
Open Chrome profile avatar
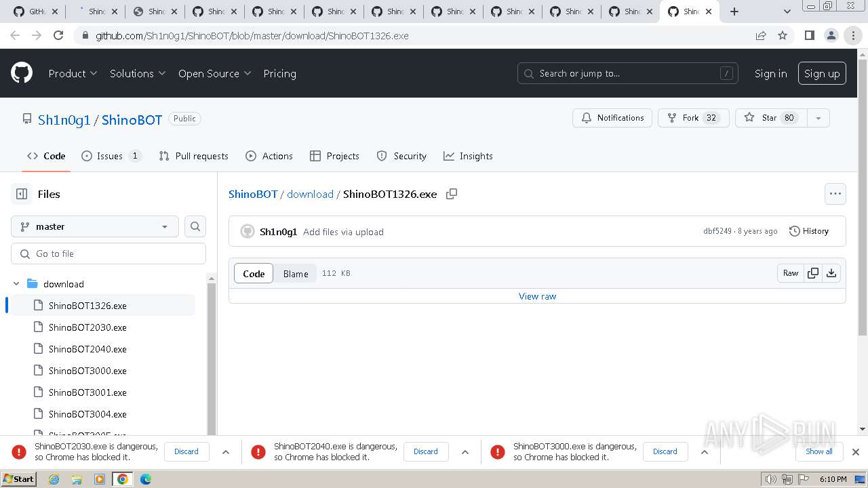click(831, 35)
